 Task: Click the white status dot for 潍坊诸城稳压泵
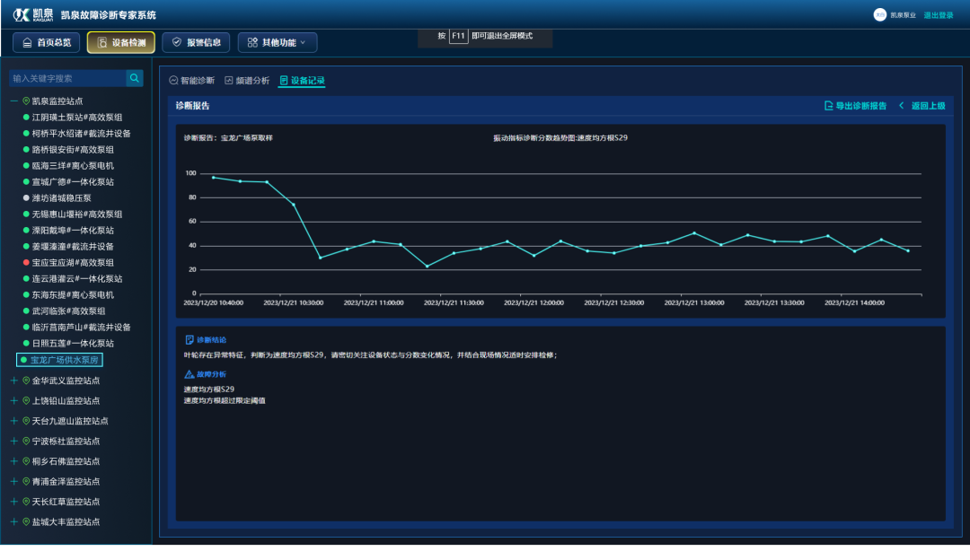click(26, 198)
